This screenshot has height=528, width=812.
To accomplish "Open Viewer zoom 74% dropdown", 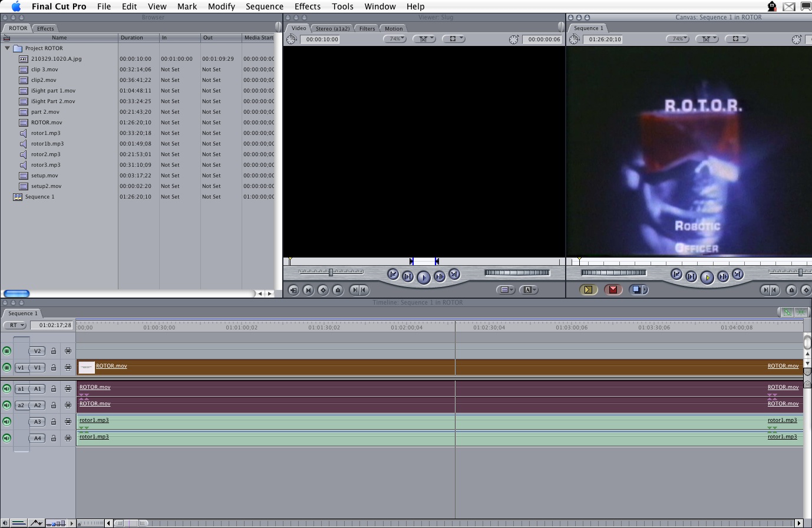I will coord(395,39).
